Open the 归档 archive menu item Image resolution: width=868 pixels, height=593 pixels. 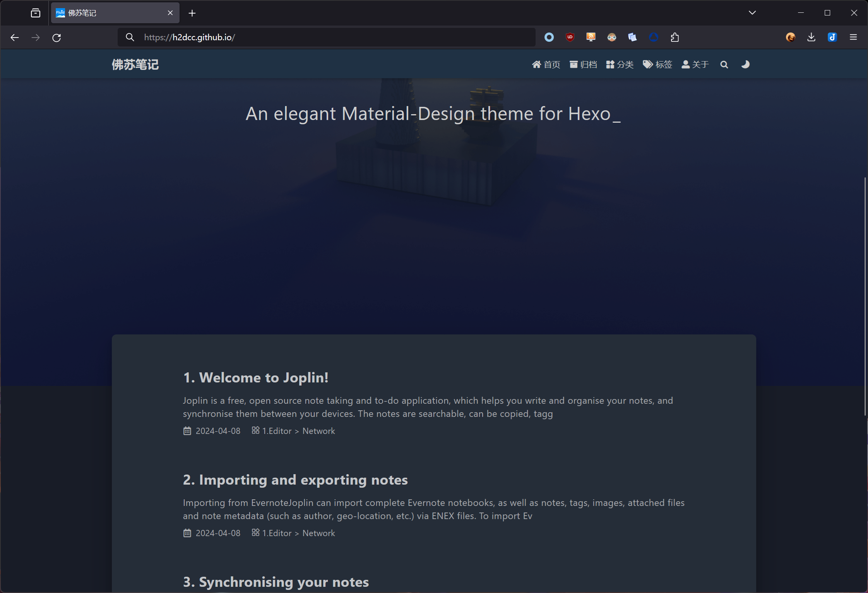[x=583, y=65]
